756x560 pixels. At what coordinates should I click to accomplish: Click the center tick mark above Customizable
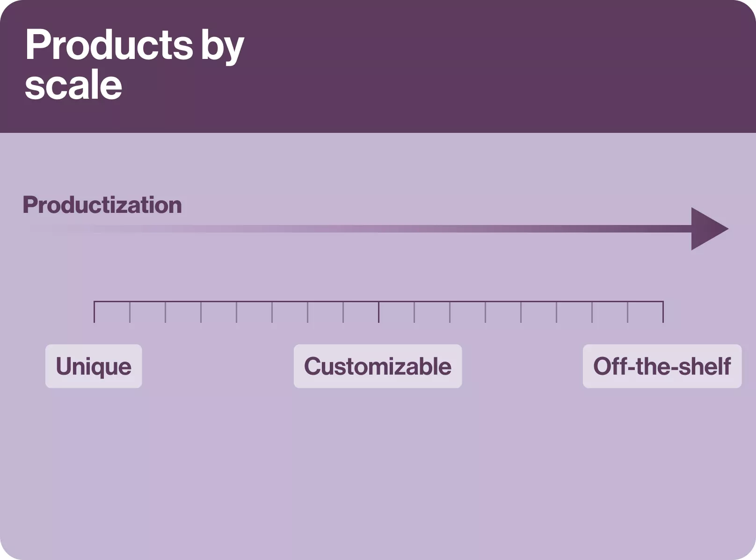pos(378,312)
